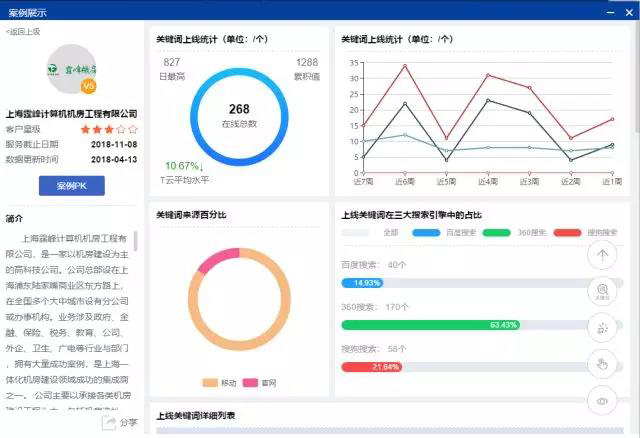Click the fifth empty star rating icon
This screenshot has height=438, width=640.
(132, 129)
